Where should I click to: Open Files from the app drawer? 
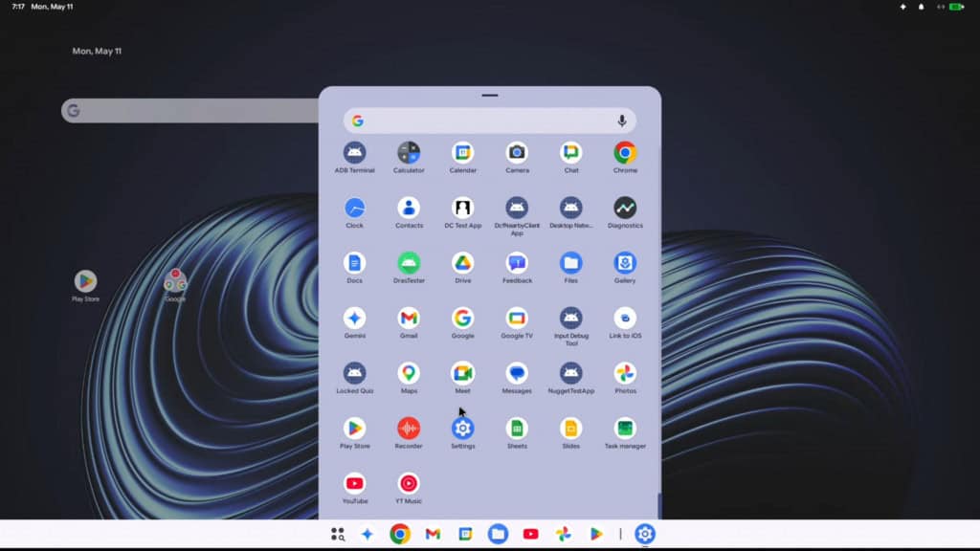570,263
